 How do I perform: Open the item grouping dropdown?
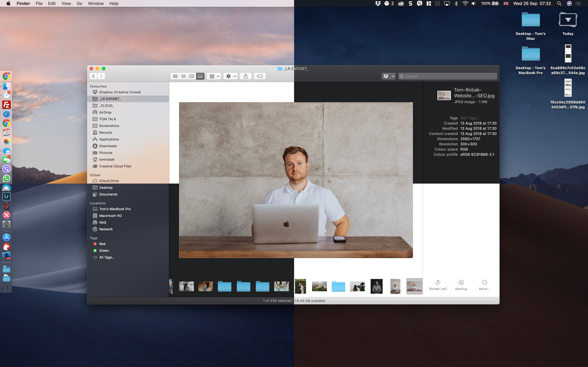tap(214, 76)
